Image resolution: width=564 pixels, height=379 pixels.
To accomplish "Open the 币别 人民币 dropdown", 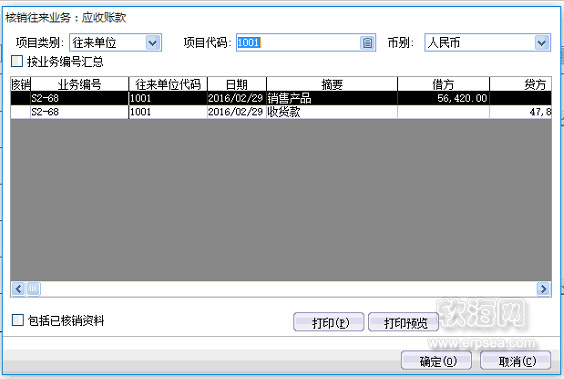I will [x=542, y=43].
